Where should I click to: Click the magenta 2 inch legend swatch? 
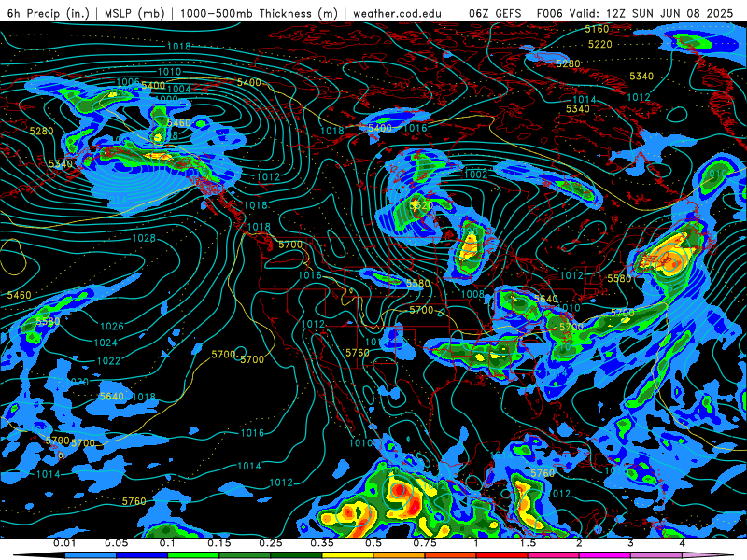pyautogui.click(x=605, y=555)
